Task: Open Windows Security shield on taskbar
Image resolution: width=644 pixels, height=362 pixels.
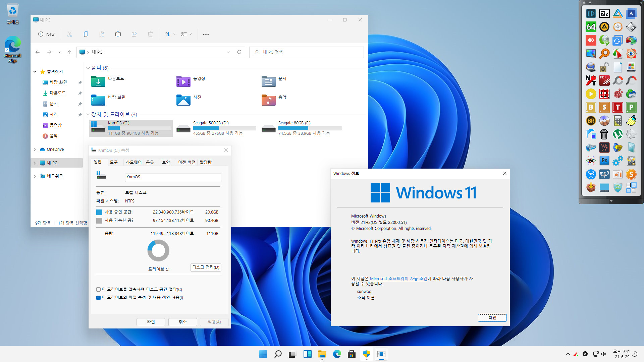Action: tap(366, 354)
